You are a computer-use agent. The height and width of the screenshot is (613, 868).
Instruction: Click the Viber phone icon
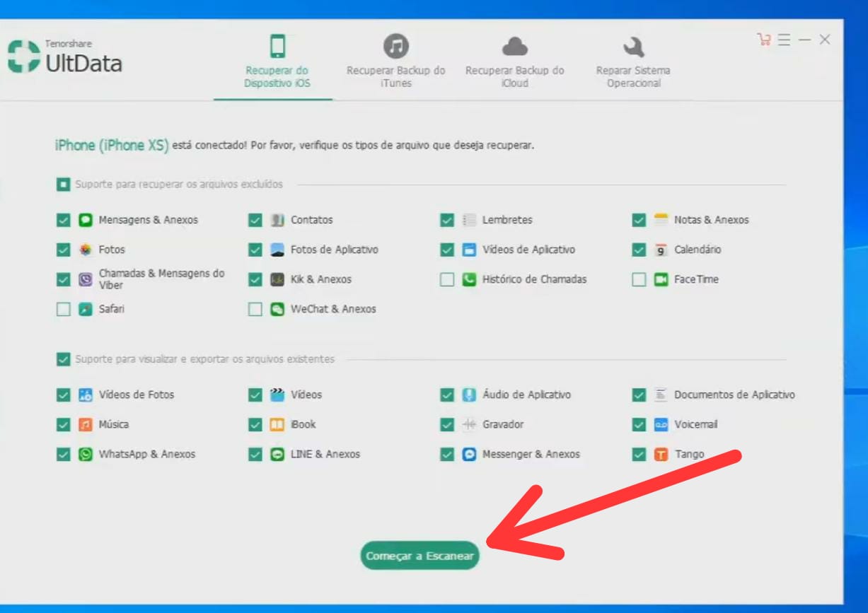(86, 279)
